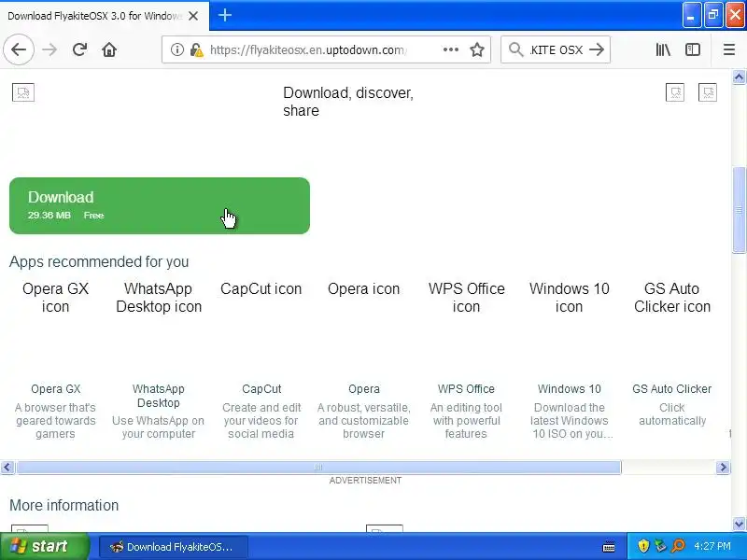Click horizontal scrollbar left arrow

(x=7, y=468)
